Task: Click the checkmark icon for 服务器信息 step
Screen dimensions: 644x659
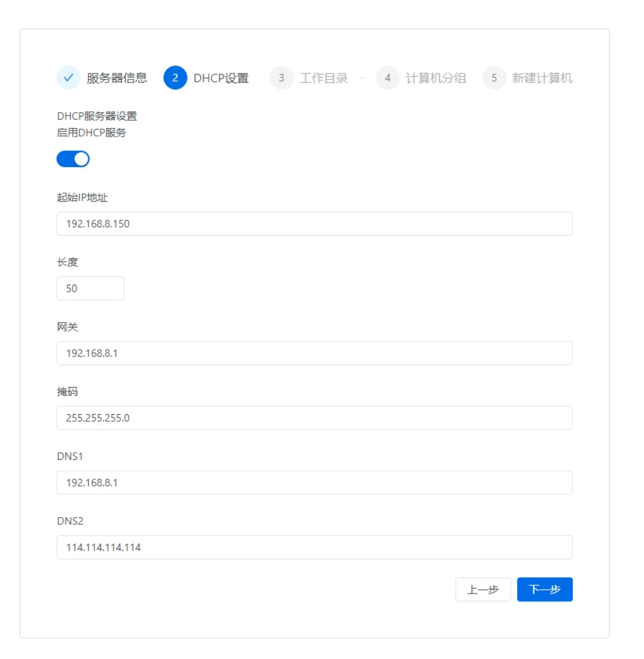Action: [x=68, y=78]
